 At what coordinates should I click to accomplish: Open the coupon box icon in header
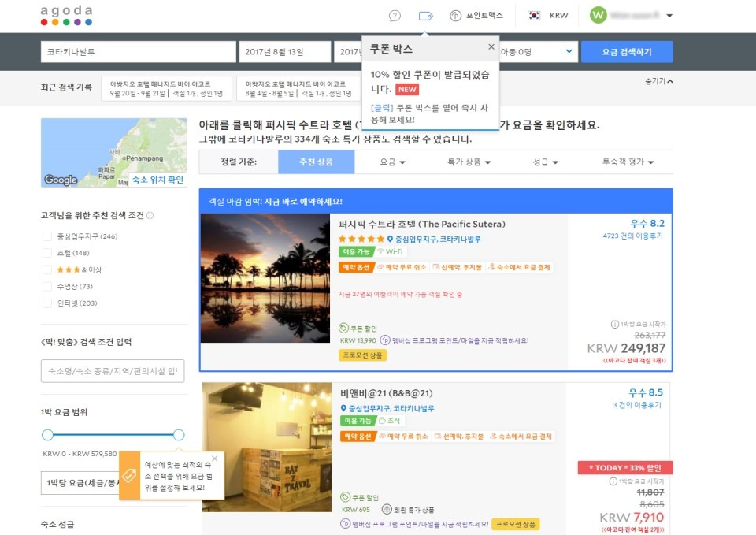(425, 16)
